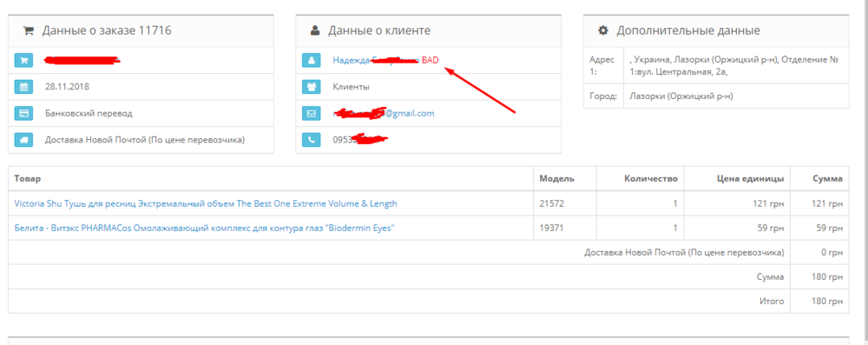The height and width of the screenshot is (345, 868).
Task: Open Victoria Shu Тушь для ресниц product link
Action: [206, 203]
